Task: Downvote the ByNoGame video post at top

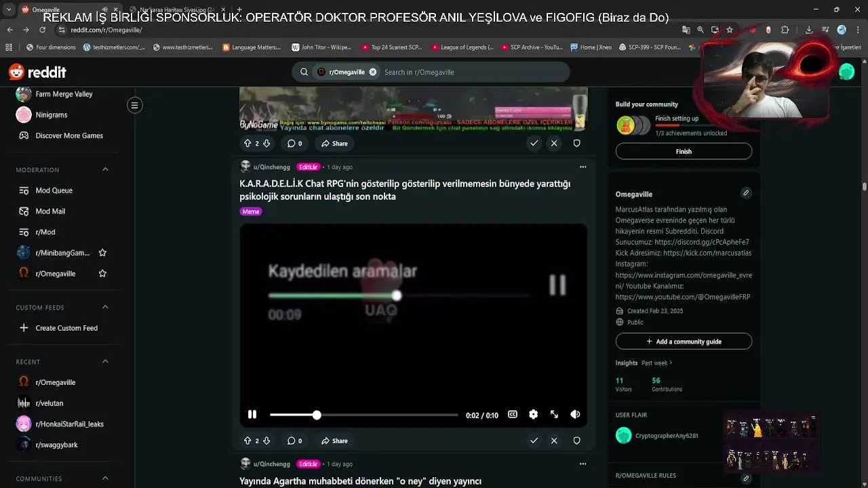Action: pyautogui.click(x=267, y=143)
